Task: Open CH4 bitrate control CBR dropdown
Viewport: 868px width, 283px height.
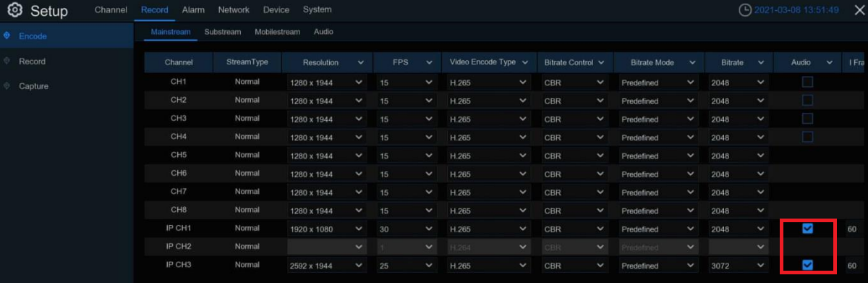Action: (x=574, y=138)
